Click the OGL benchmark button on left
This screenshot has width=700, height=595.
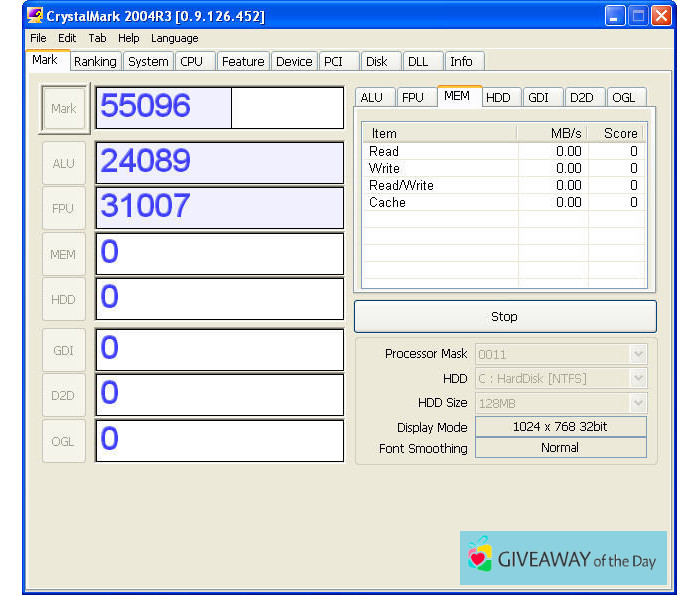[x=63, y=441]
